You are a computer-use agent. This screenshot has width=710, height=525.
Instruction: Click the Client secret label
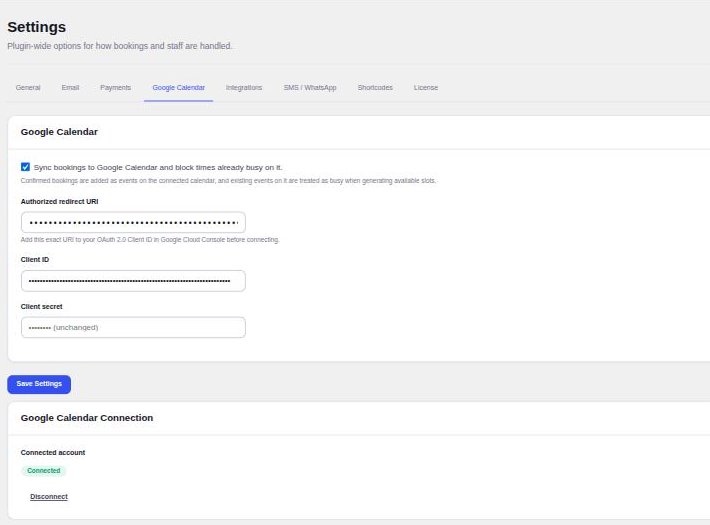coord(42,307)
